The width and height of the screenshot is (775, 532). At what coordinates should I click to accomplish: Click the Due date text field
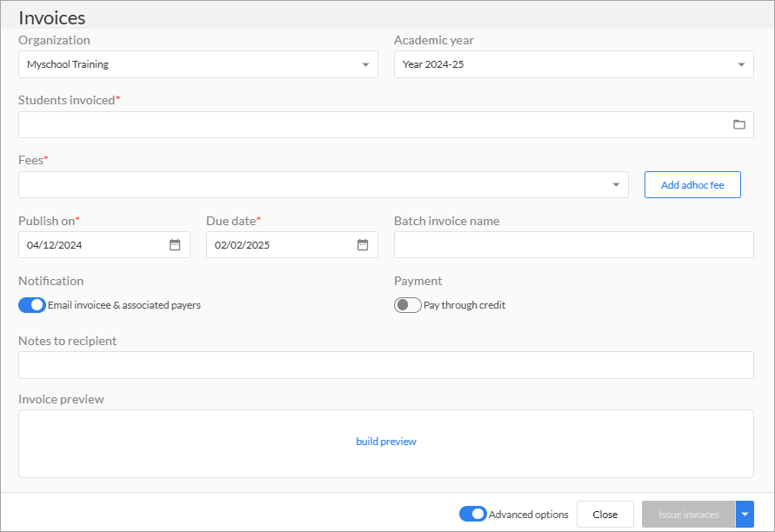point(292,244)
